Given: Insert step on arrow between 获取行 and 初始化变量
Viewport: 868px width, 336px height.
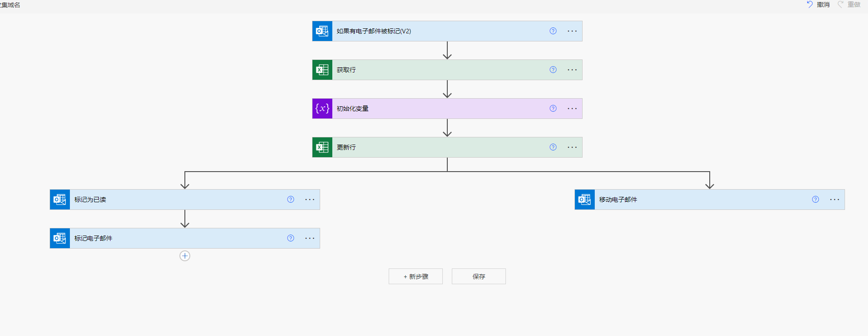Looking at the screenshot, I should pos(447,89).
